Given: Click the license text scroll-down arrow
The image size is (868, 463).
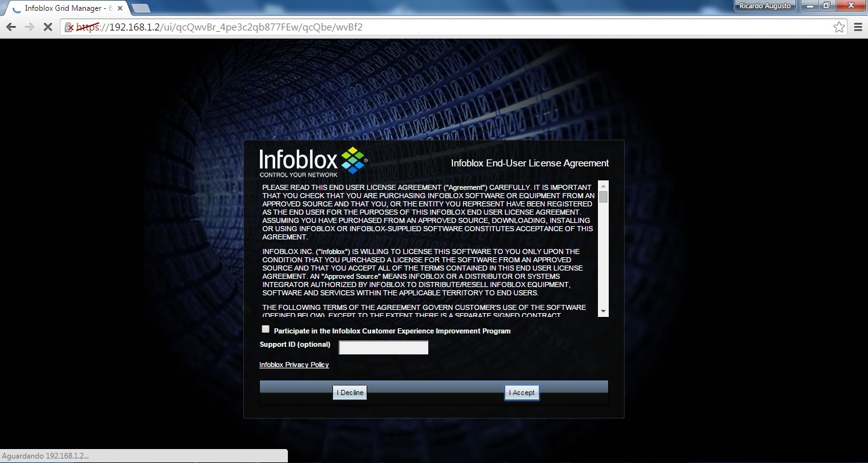Looking at the screenshot, I should point(604,311).
